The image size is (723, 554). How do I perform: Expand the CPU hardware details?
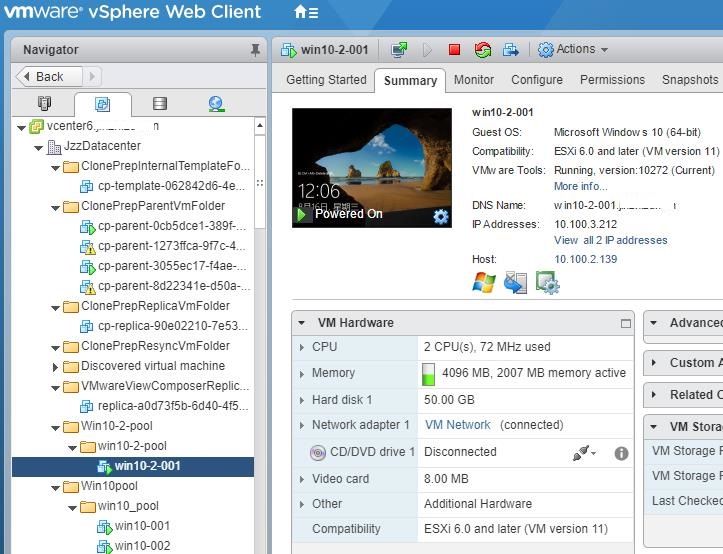tap(302, 347)
